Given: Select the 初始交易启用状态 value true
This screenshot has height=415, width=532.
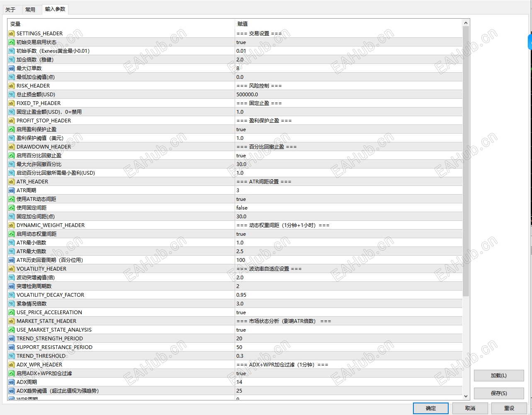Looking at the screenshot, I should (241, 42).
